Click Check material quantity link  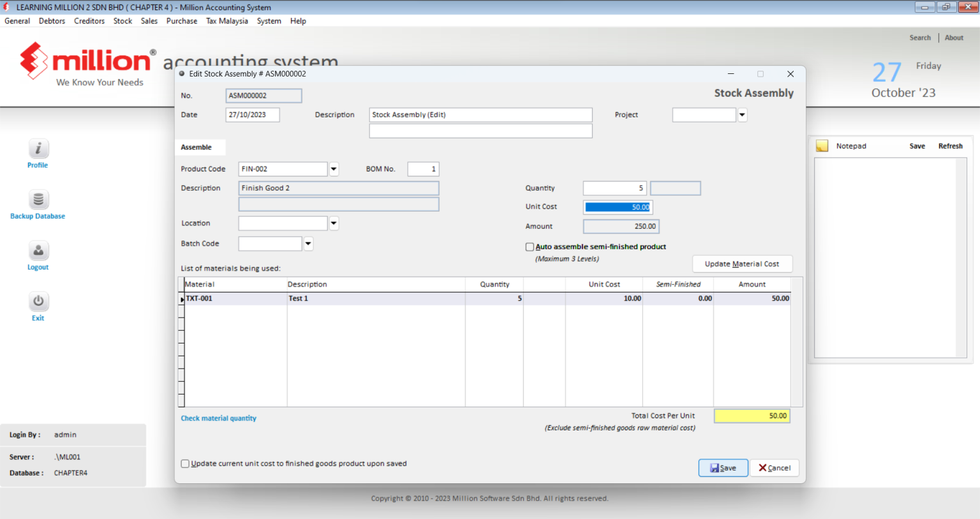[x=219, y=418]
